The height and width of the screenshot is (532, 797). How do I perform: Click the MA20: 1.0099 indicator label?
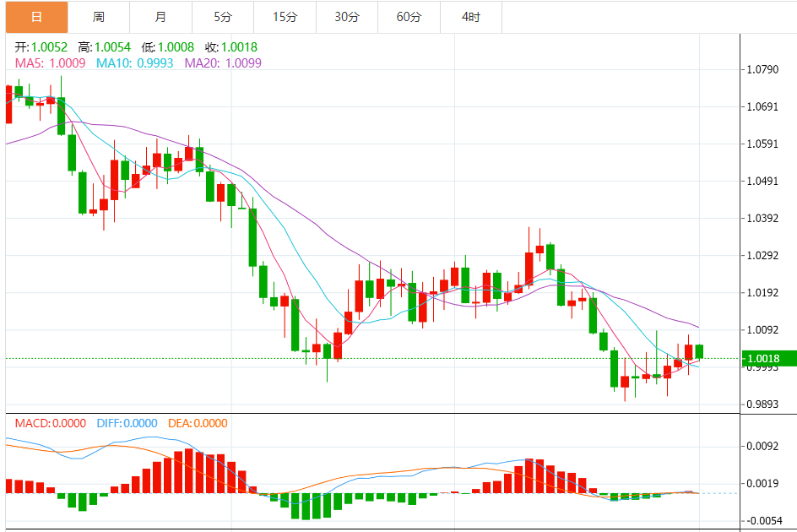pyautogui.click(x=223, y=63)
